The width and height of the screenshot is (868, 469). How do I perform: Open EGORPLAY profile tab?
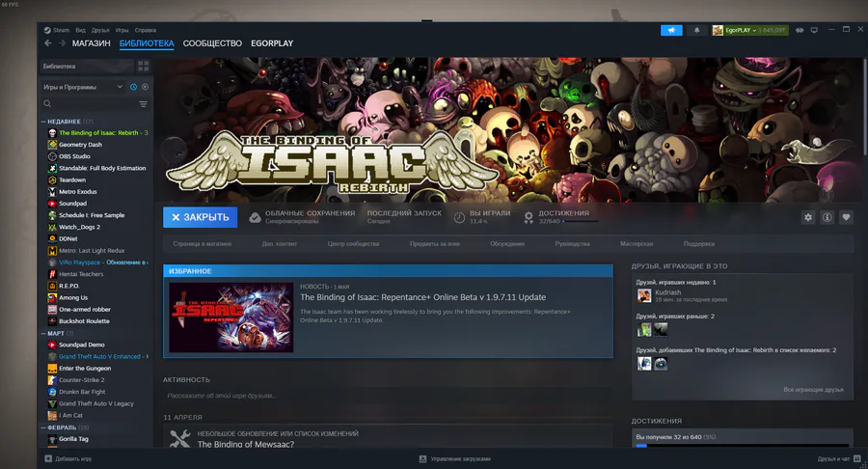pyautogui.click(x=272, y=43)
